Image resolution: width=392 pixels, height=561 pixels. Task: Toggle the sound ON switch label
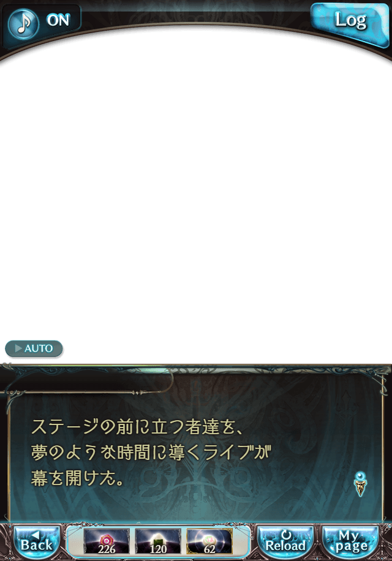click(x=58, y=20)
